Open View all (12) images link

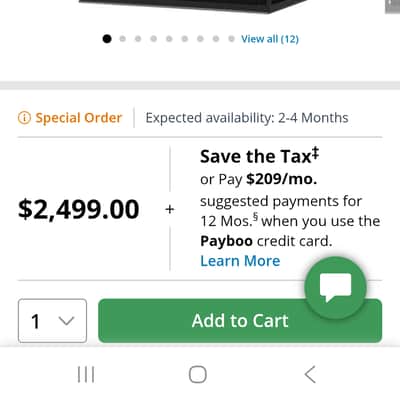click(270, 39)
